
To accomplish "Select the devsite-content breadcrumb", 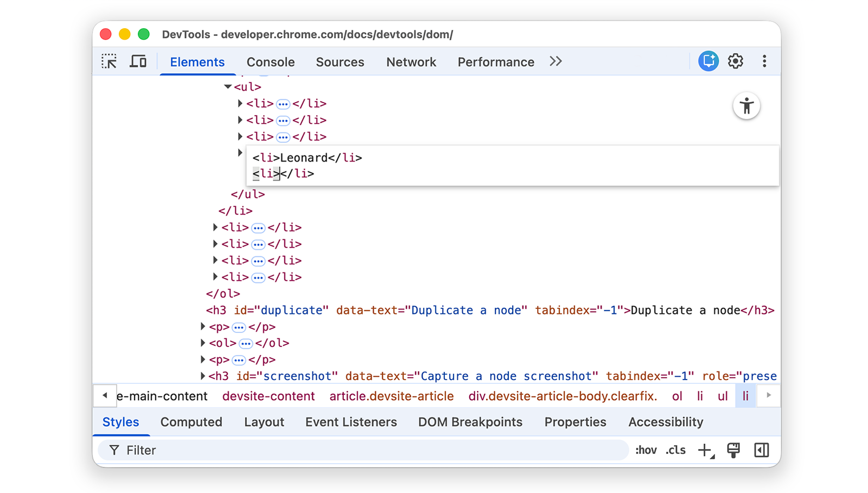I will tap(268, 396).
